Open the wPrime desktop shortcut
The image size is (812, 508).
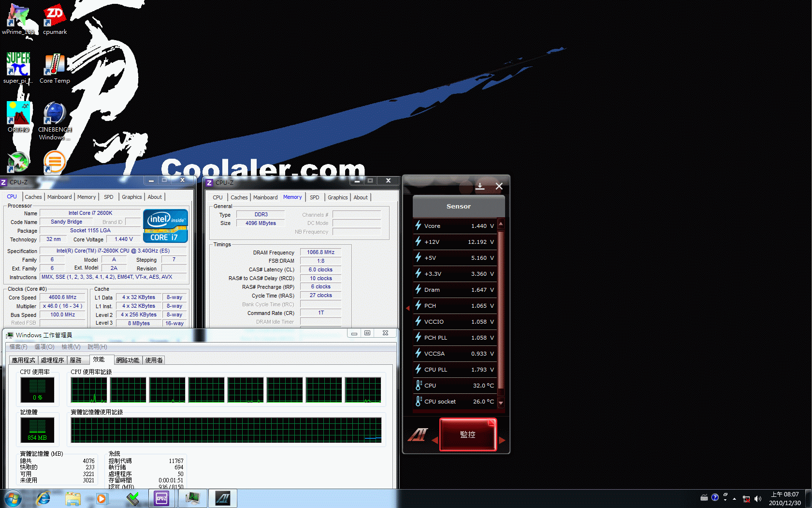click(x=18, y=19)
